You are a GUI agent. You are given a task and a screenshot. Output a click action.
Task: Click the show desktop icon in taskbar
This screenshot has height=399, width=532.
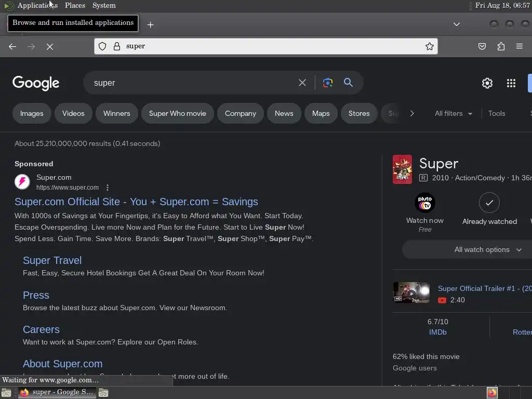[6, 393]
